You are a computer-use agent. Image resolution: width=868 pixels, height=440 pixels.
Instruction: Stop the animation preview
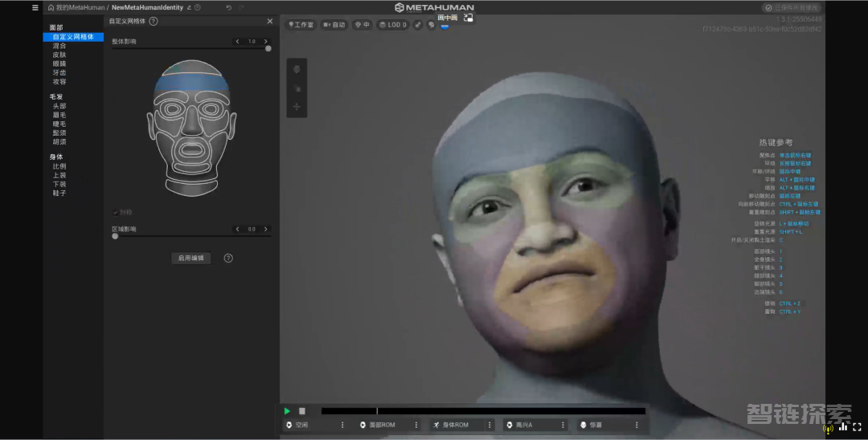click(x=302, y=411)
